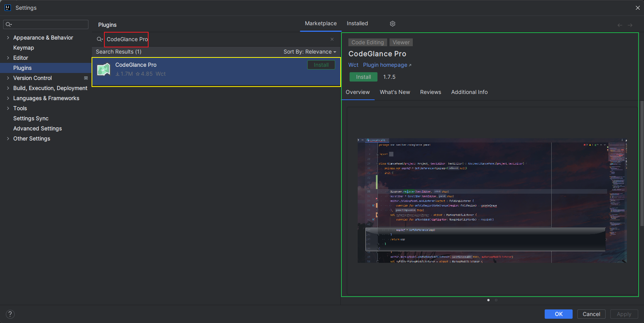Click the CodeGlance Pro title in details
Screen dimensions: 644x323
click(x=377, y=54)
